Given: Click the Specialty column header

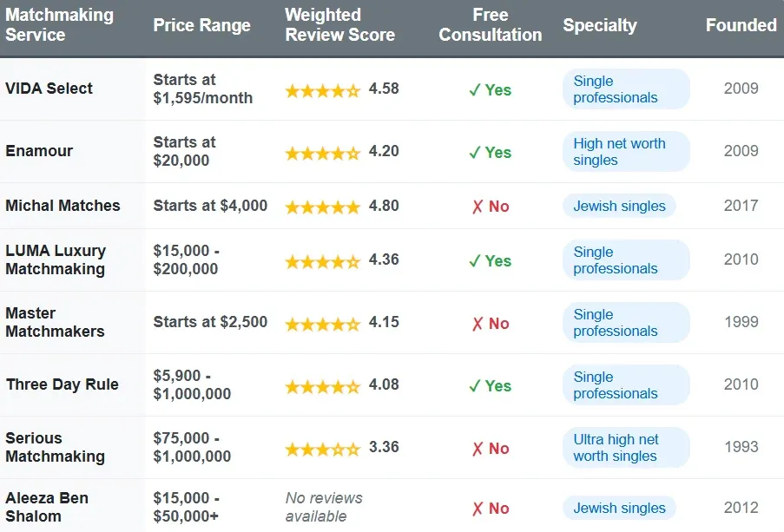Looking at the screenshot, I should click(x=599, y=25).
